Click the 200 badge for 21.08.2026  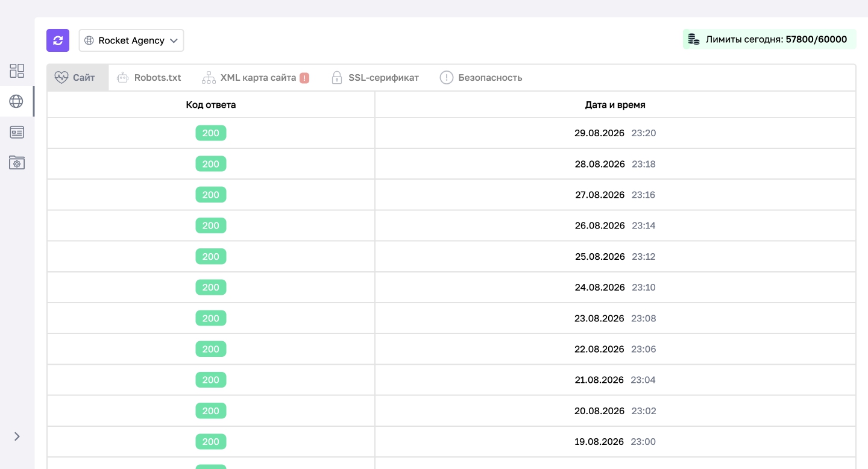click(x=211, y=380)
